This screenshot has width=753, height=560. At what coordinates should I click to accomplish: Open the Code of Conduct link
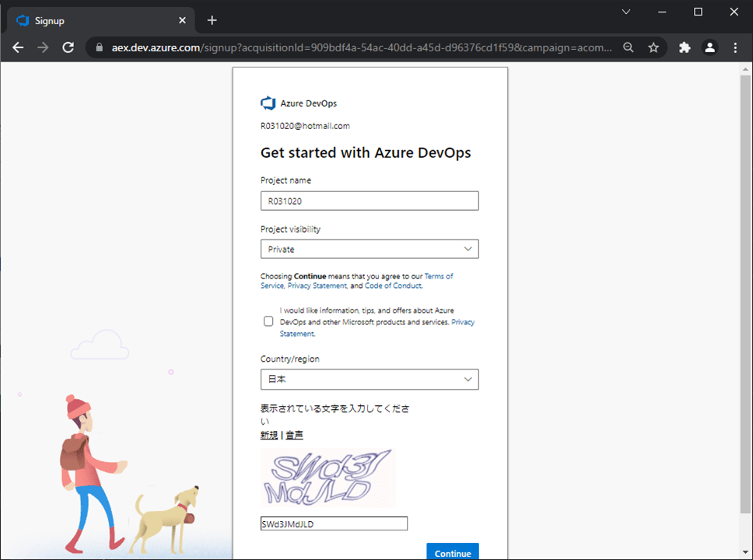pyautogui.click(x=394, y=285)
